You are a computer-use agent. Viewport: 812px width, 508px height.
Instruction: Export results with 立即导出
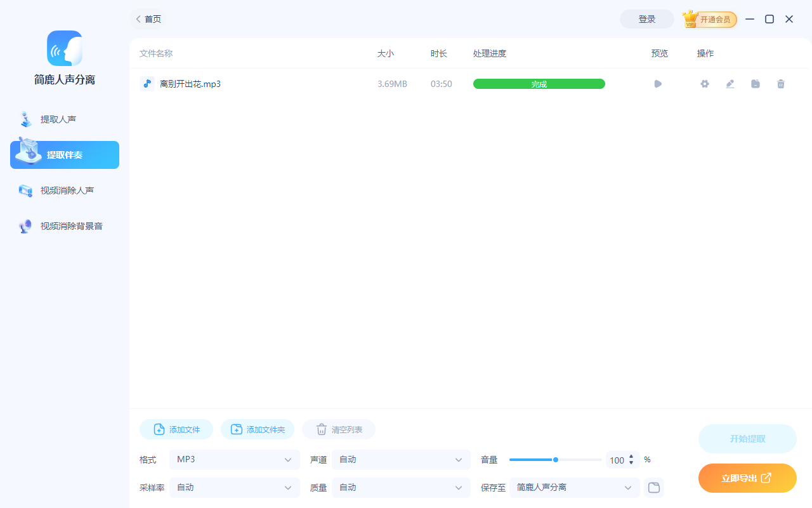pyautogui.click(x=747, y=478)
